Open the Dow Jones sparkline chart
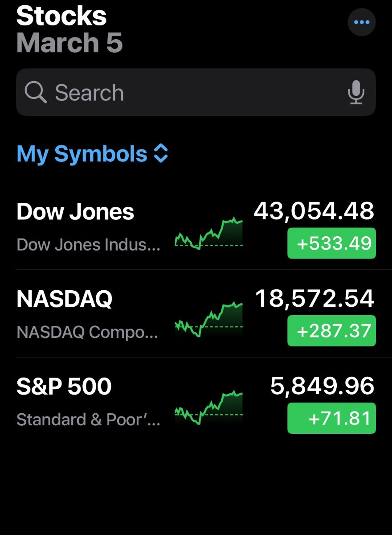The height and width of the screenshot is (535, 392). click(209, 234)
